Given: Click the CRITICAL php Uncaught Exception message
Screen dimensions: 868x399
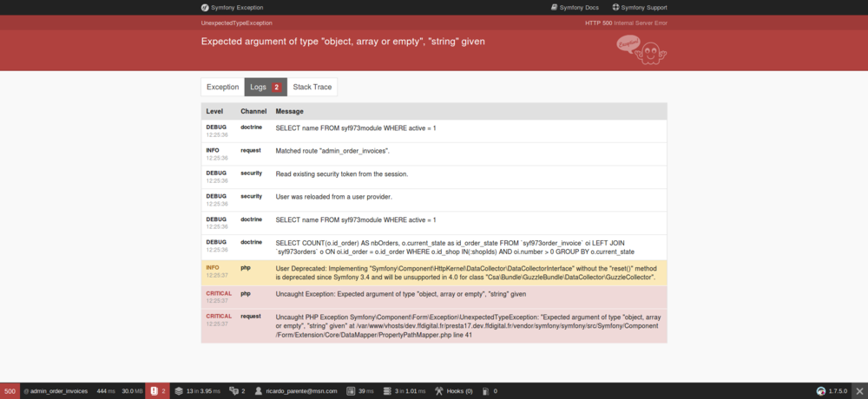Looking at the screenshot, I should [x=401, y=294].
